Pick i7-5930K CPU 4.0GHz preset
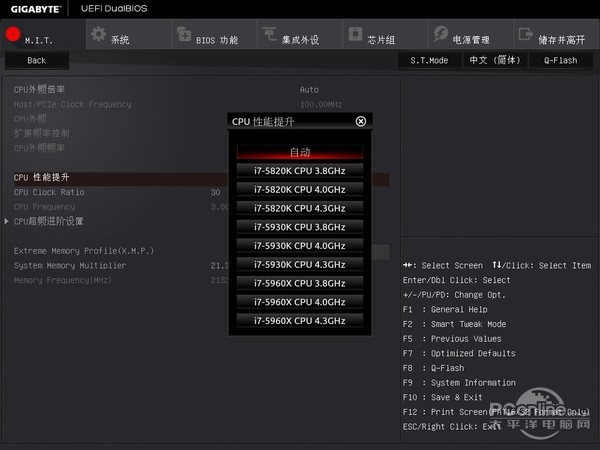 click(300, 246)
